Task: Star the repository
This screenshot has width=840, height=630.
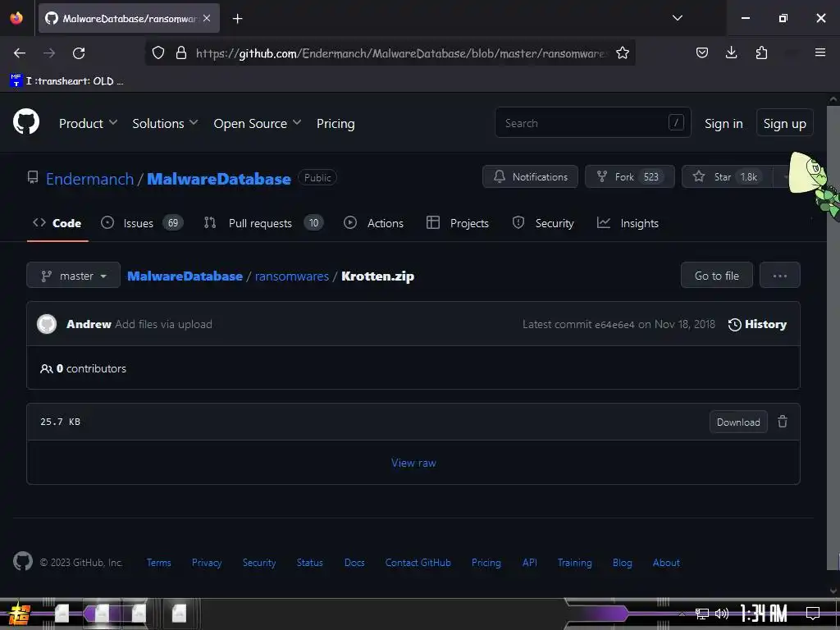Action: point(727,176)
